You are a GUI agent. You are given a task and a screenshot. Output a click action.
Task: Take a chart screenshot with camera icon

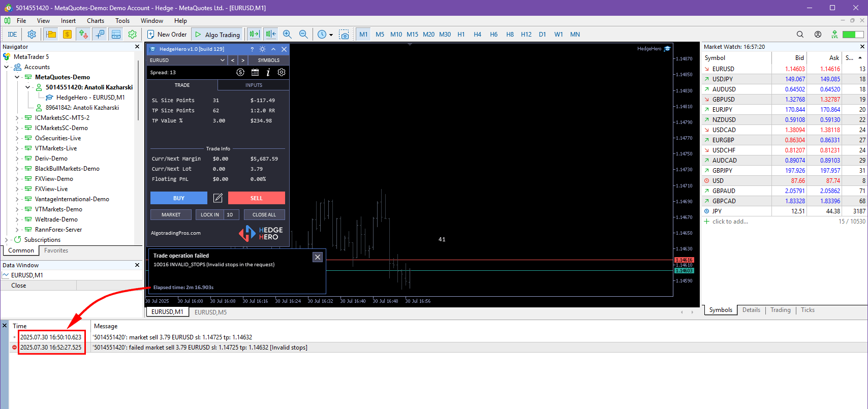point(344,35)
